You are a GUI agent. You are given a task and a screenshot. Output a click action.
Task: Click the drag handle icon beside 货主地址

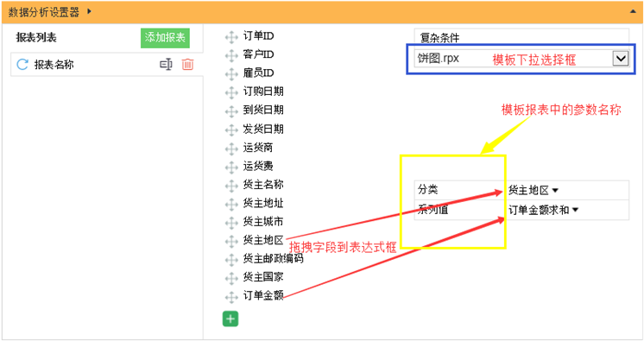click(231, 204)
